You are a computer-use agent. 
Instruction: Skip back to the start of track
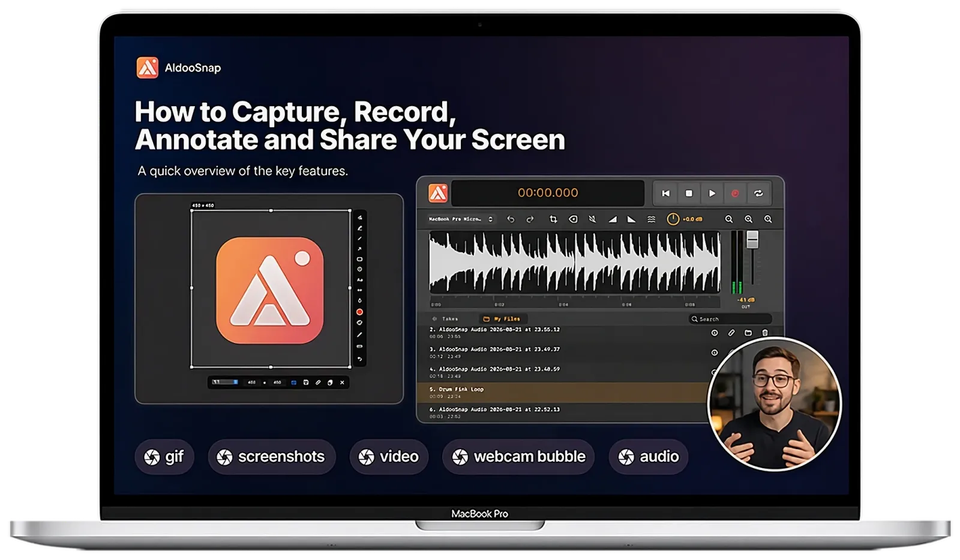(x=665, y=193)
